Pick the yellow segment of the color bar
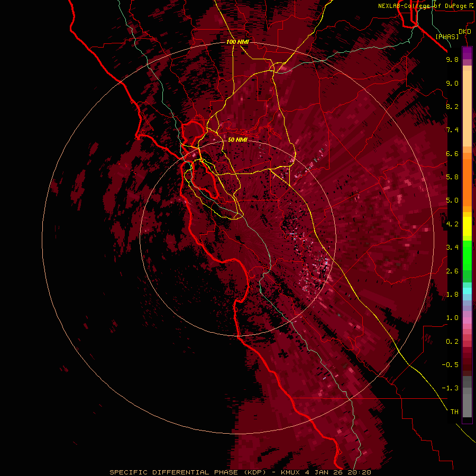This screenshot has width=476, height=476. pyautogui.click(x=467, y=226)
